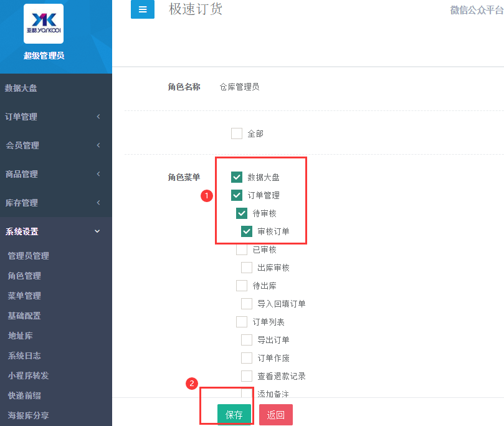Toggle the sidebar with the hamburger menu icon
The height and width of the screenshot is (426, 504).
tap(143, 9)
